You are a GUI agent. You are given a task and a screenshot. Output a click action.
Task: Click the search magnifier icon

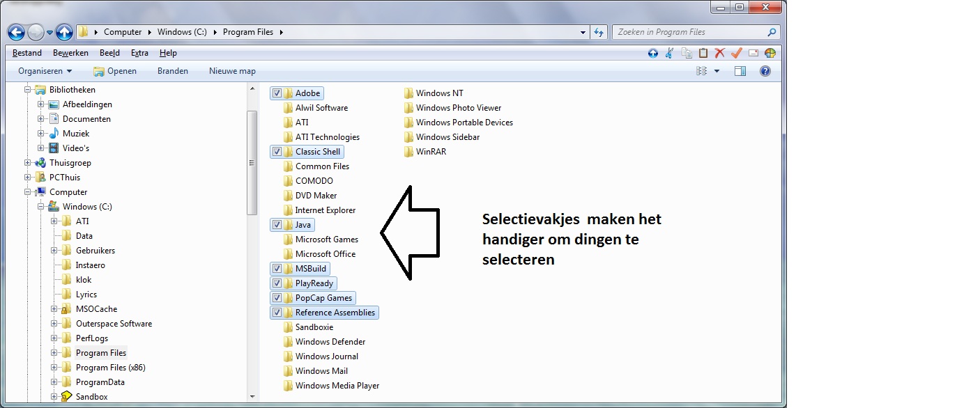(772, 32)
